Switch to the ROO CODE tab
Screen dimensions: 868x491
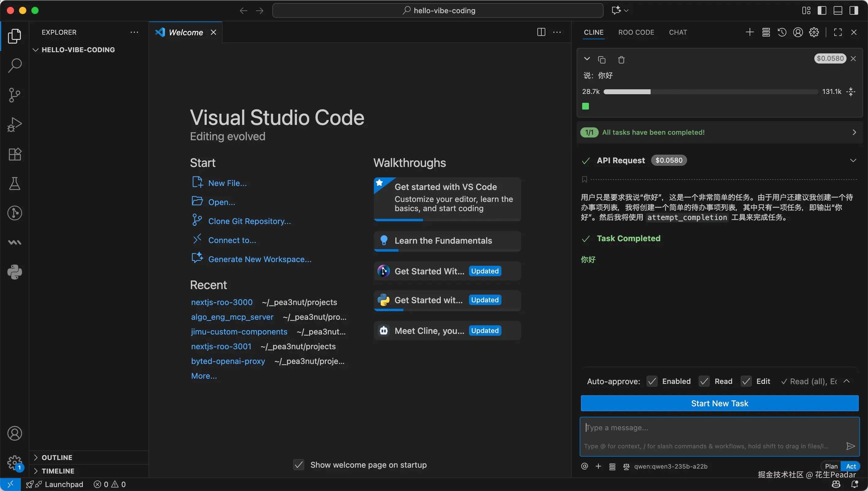(x=636, y=32)
